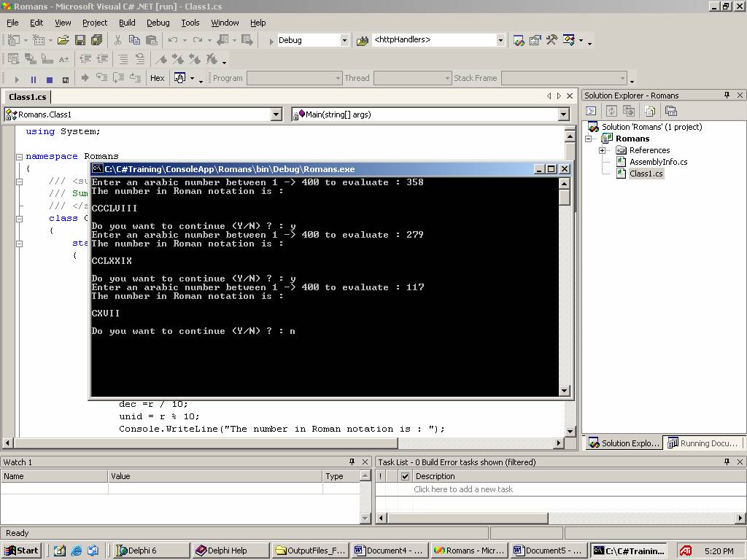Click the View Code icon in Solution Explorer

click(x=592, y=111)
